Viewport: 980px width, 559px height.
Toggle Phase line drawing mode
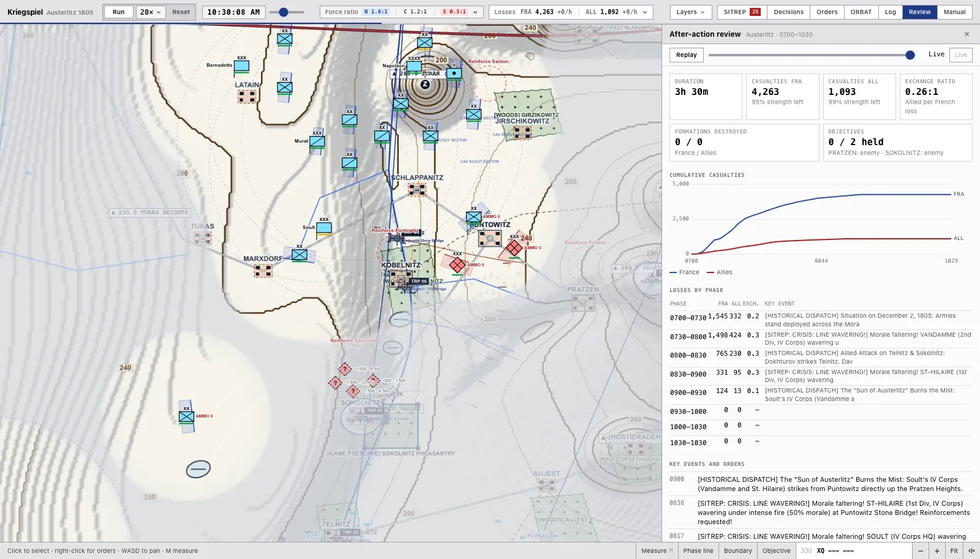click(x=698, y=550)
